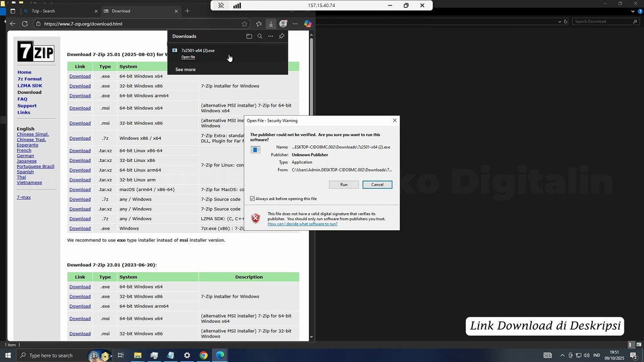Click Open file under 7z2501-x64 (2).exe

(188, 57)
